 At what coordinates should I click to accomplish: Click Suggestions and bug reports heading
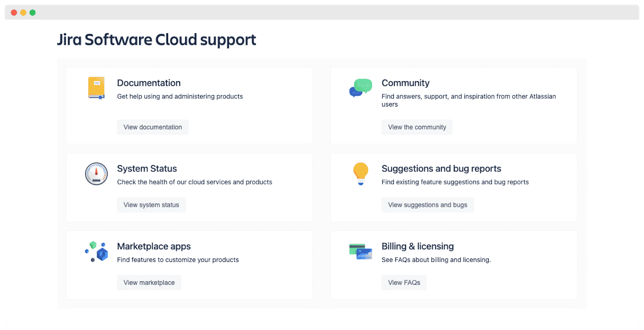point(441,169)
